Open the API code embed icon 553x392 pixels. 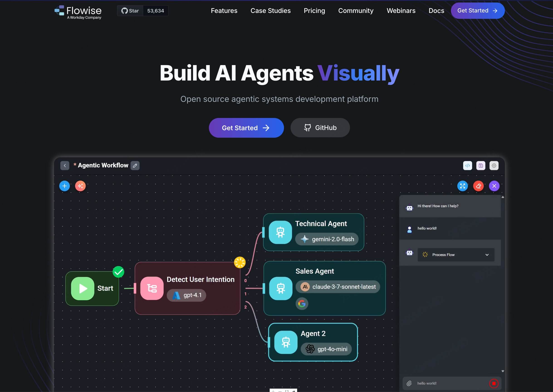point(467,166)
